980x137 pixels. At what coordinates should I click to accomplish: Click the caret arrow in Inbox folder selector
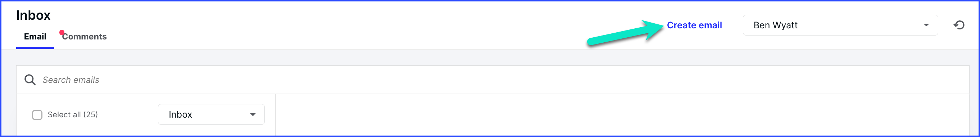253,115
